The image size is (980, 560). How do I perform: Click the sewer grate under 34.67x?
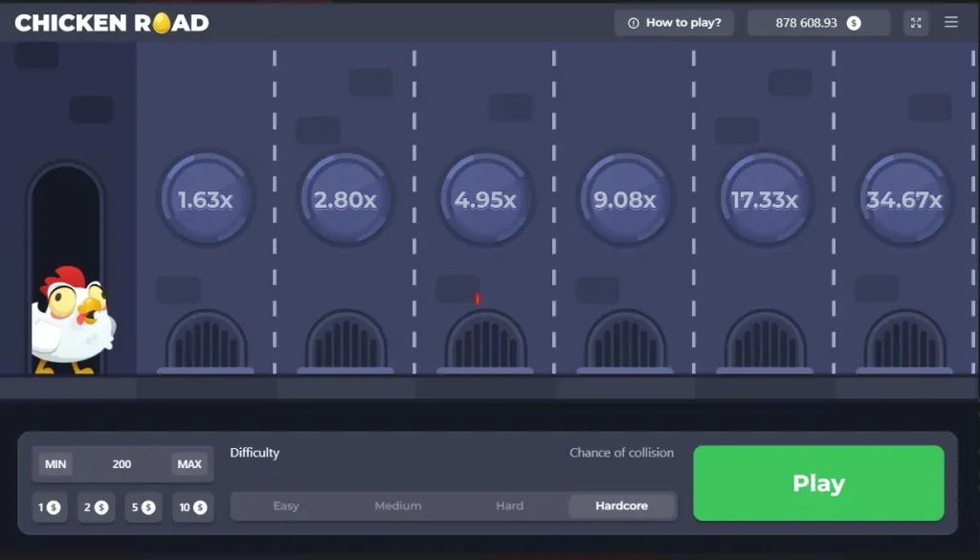point(904,342)
